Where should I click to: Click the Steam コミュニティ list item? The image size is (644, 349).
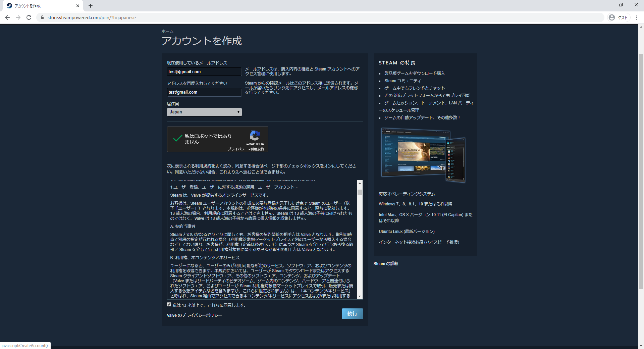(402, 81)
